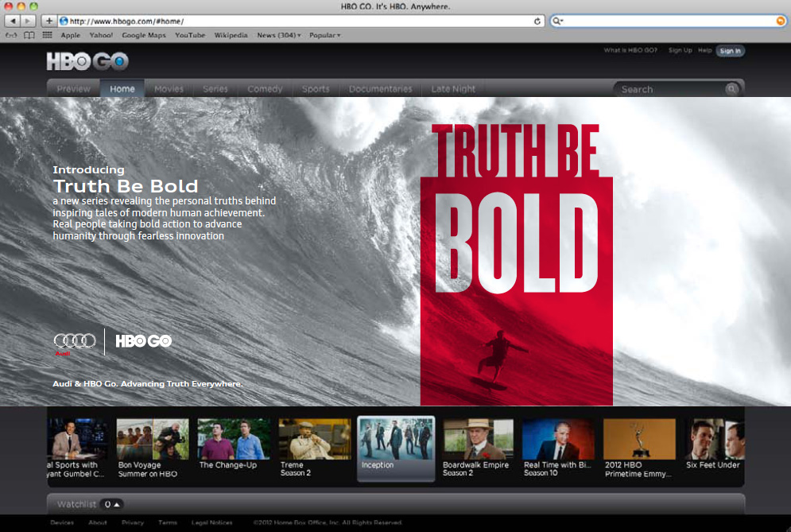Open a new tab with the plus icon
The width and height of the screenshot is (791, 532).
click(49, 20)
